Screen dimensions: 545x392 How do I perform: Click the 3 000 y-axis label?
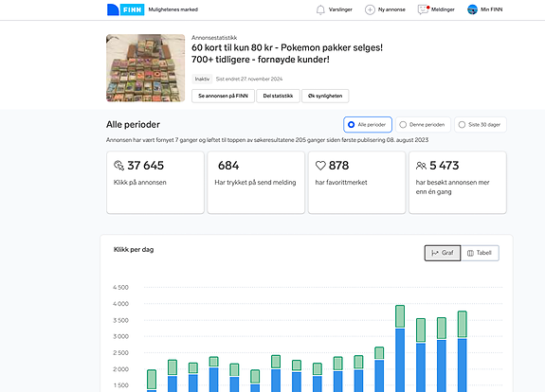(x=120, y=336)
